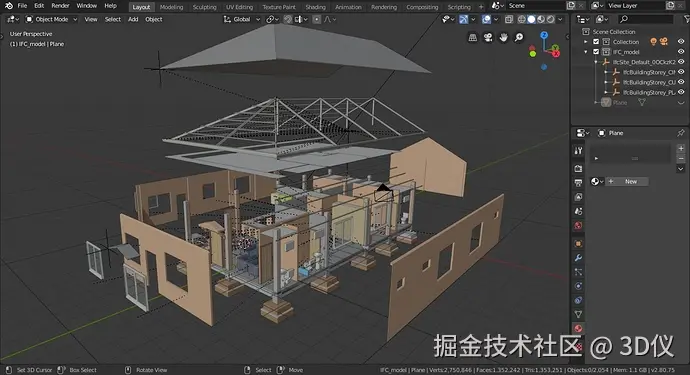
Task: Click the outliner search field
Action: click(646, 19)
